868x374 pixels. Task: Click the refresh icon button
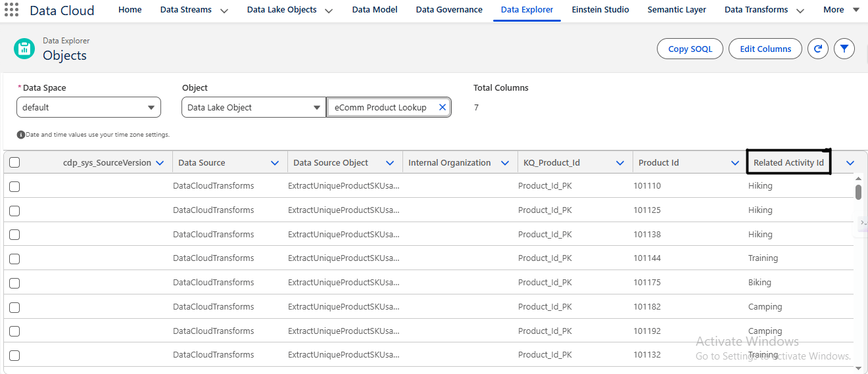pyautogui.click(x=817, y=49)
